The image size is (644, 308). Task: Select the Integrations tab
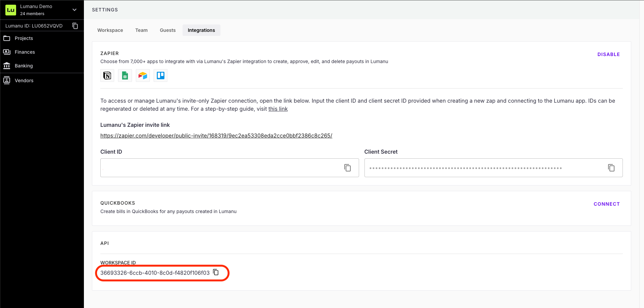click(x=201, y=30)
